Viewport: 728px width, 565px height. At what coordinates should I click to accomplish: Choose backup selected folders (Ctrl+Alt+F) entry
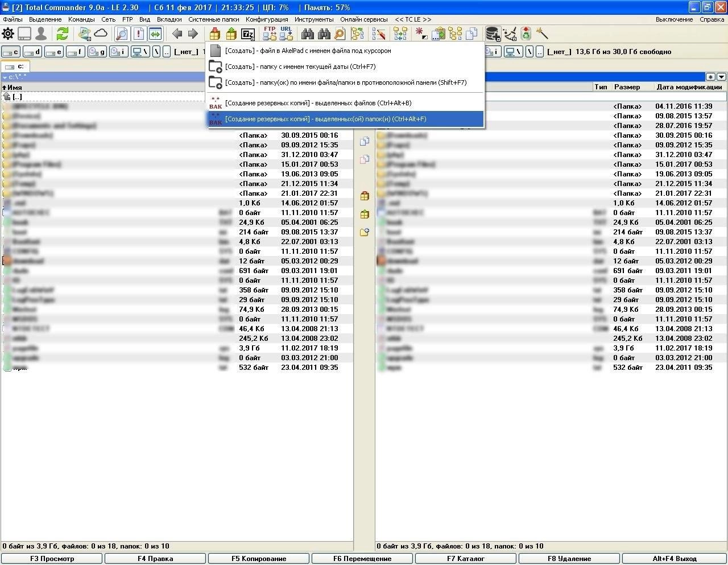click(x=345, y=119)
